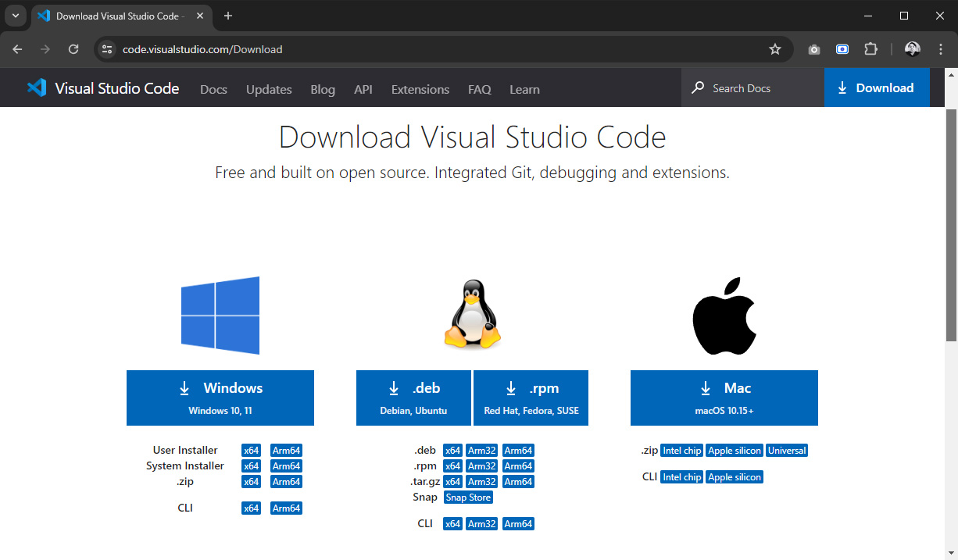The width and height of the screenshot is (958, 560).
Task: Click Arm64 in Linux .tar.gz row
Action: [518, 482]
